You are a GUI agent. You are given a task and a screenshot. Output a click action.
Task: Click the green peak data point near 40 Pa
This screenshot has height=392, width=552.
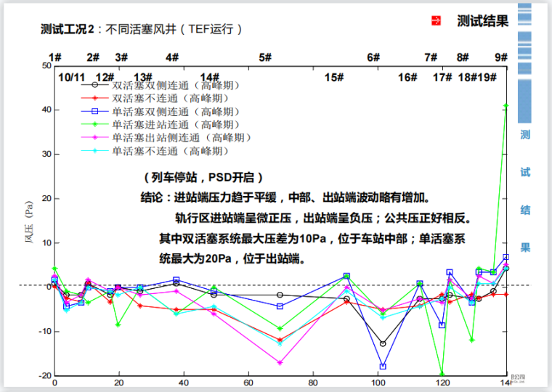[x=506, y=106]
